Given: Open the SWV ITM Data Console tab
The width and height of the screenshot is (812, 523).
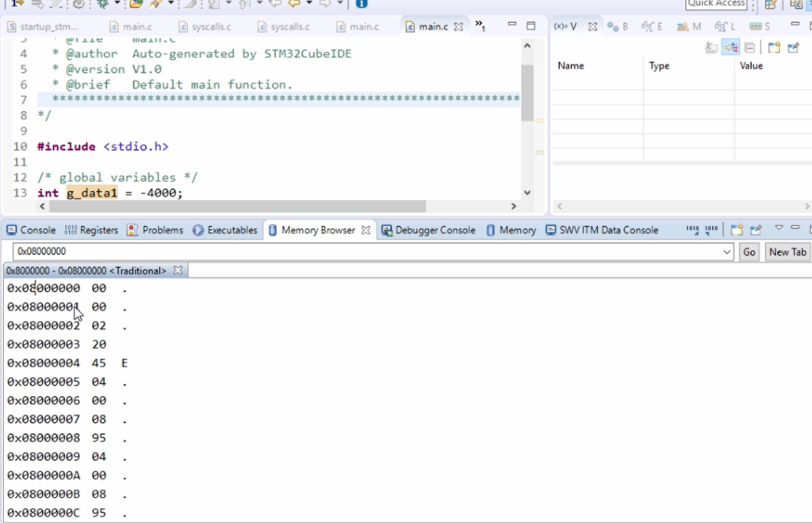Looking at the screenshot, I should pos(602,230).
